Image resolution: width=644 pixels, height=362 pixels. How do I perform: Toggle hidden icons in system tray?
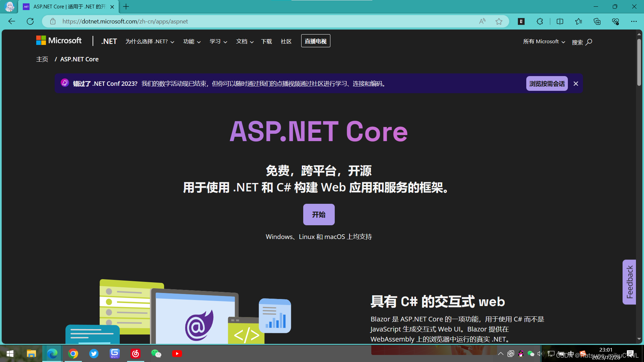pos(500,353)
